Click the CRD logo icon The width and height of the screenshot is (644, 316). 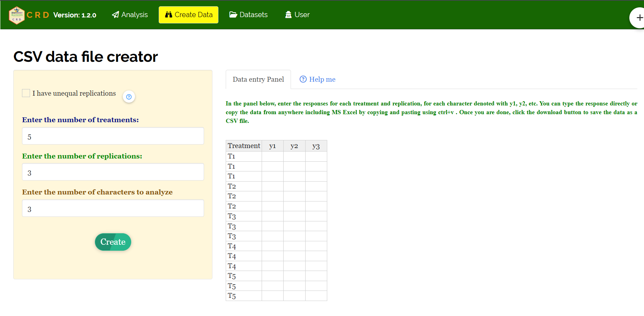16,15
